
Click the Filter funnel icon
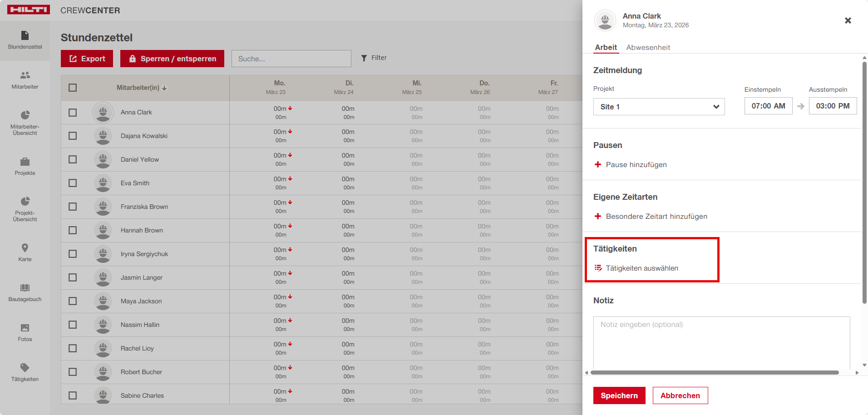pos(364,58)
